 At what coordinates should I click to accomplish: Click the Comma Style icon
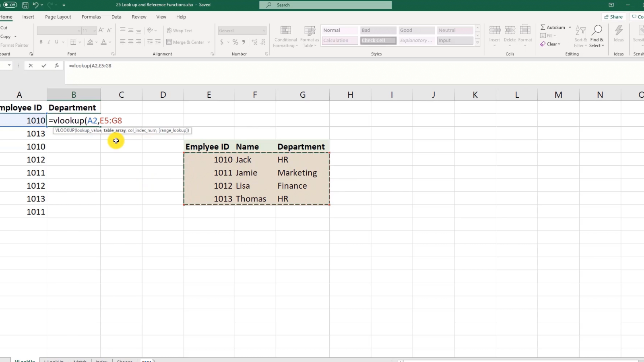pyautogui.click(x=244, y=42)
